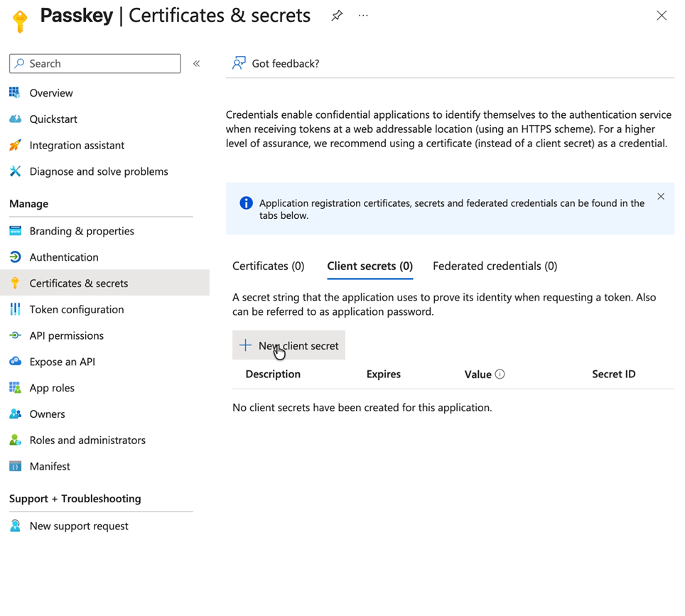Open Overview from the sidebar
Image resolution: width=685 pixels, height=616 pixels.
(51, 93)
